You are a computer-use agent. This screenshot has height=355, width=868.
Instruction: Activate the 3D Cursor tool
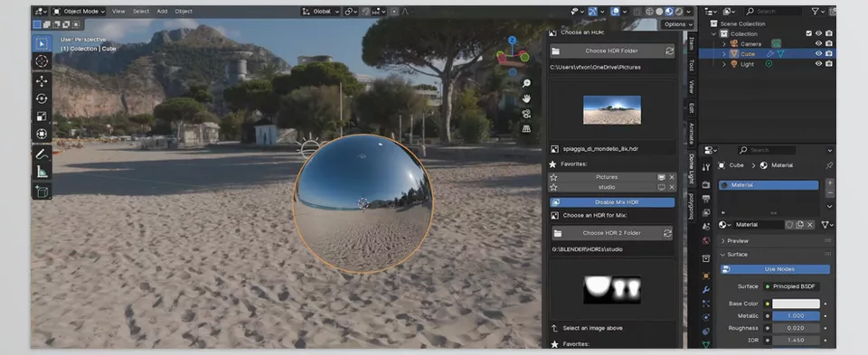coord(42,61)
